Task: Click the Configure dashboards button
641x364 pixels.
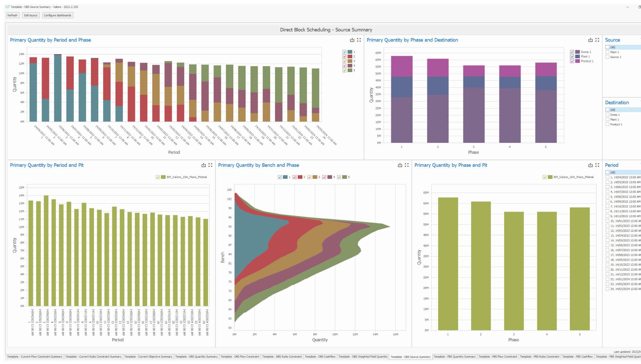Action: pos(57,15)
